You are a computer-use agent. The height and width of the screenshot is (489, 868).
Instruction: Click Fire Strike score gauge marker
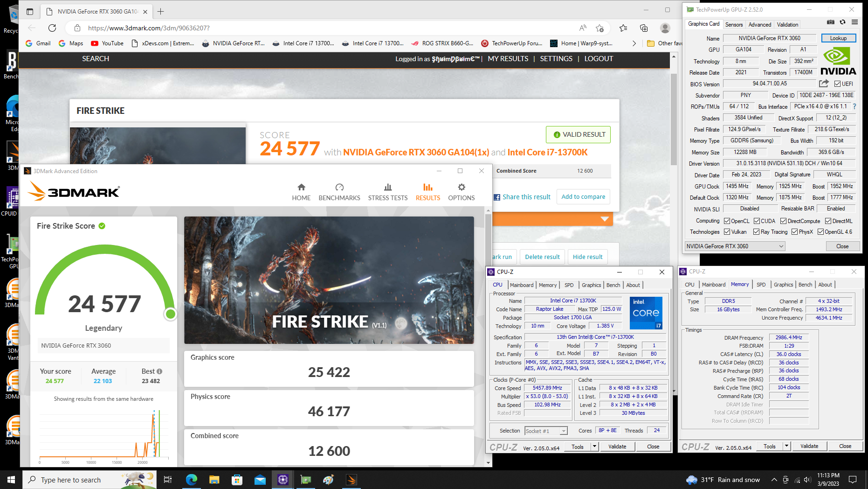pyautogui.click(x=171, y=314)
